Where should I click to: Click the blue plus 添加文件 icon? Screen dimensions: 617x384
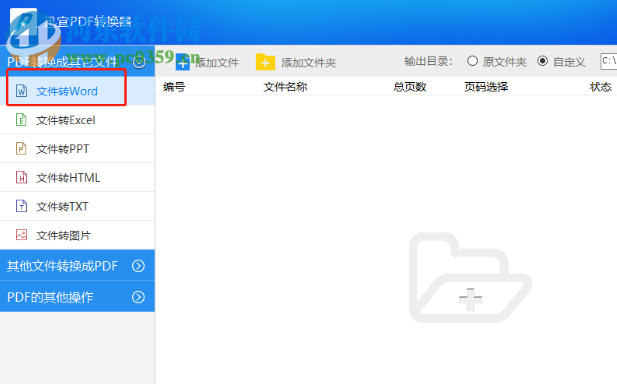point(183,62)
